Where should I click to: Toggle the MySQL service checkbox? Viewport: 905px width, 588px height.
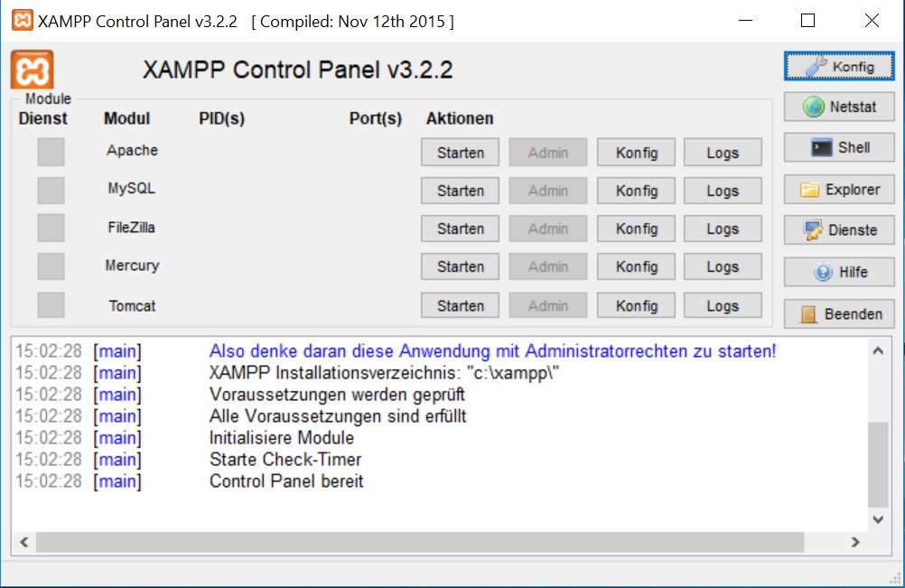pos(51,190)
